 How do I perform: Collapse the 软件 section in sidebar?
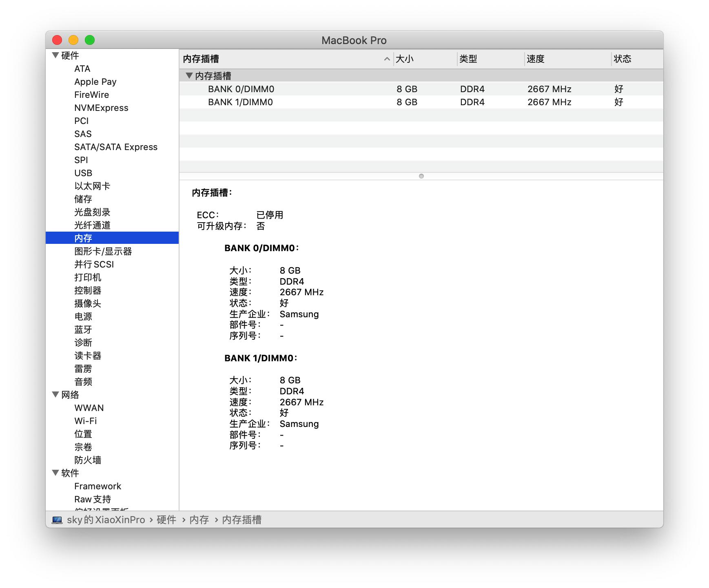pyautogui.click(x=55, y=473)
